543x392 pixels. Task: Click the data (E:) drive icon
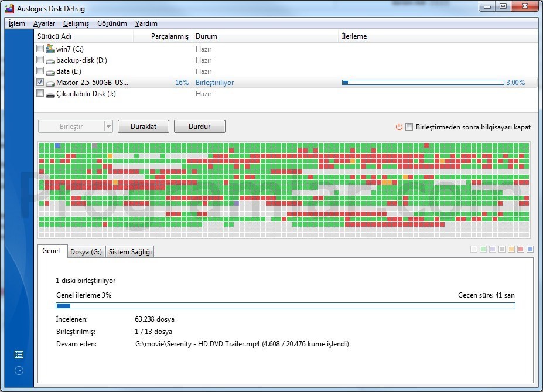click(x=50, y=71)
